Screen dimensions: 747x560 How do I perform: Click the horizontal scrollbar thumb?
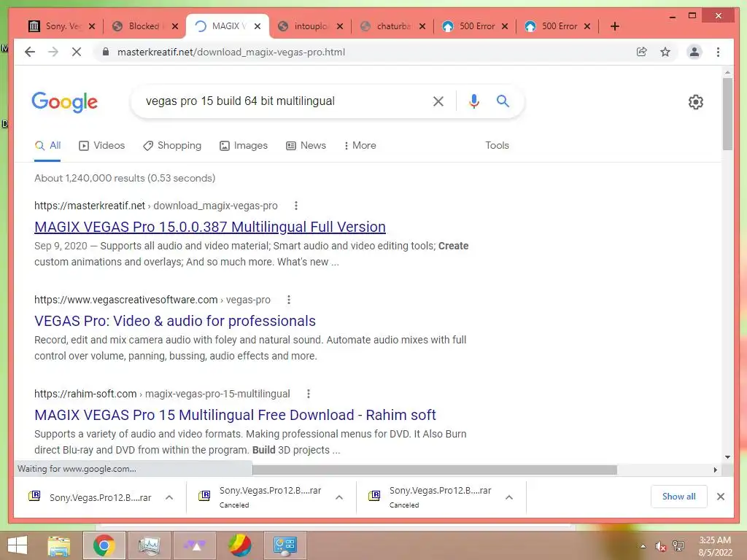pos(435,470)
